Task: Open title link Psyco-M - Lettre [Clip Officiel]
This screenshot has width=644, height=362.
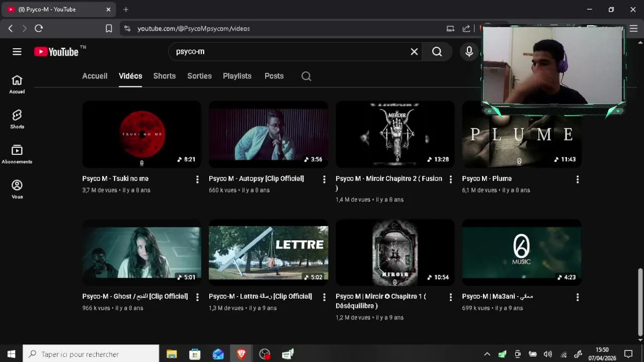Action: pyautogui.click(x=260, y=297)
